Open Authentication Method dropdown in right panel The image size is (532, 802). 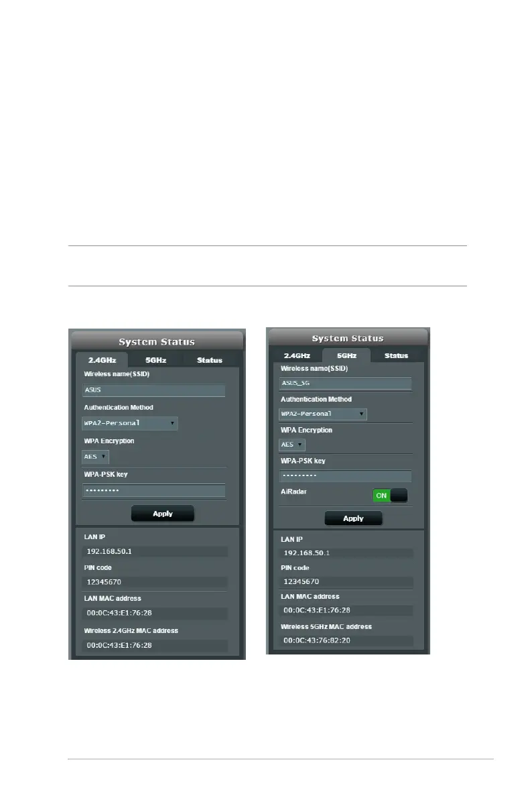(323, 414)
